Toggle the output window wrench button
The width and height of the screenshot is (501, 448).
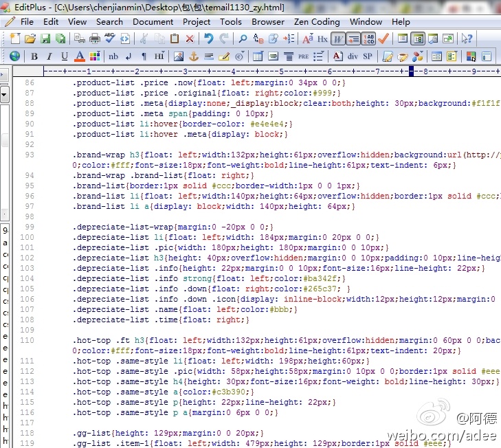click(433, 38)
